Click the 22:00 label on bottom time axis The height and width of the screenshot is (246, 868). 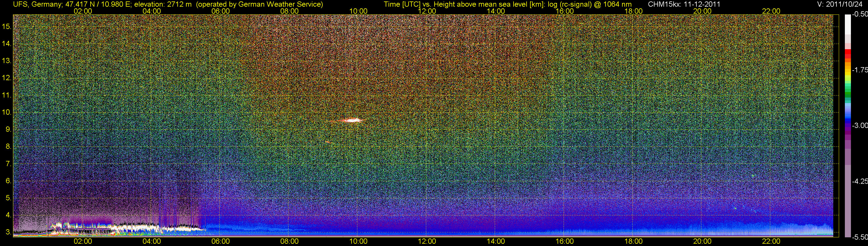click(x=771, y=241)
